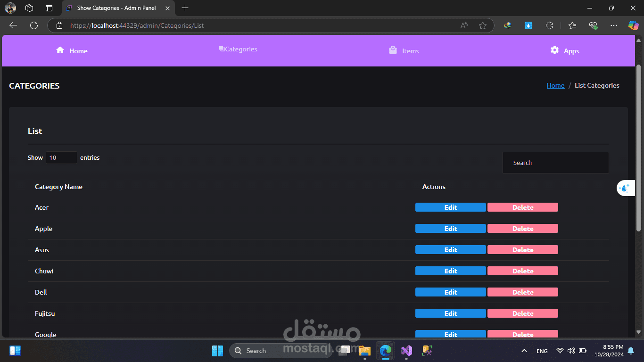Image resolution: width=644 pixels, height=362 pixels.
Task: Edit the Fujitsu category
Action: pyautogui.click(x=451, y=313)
